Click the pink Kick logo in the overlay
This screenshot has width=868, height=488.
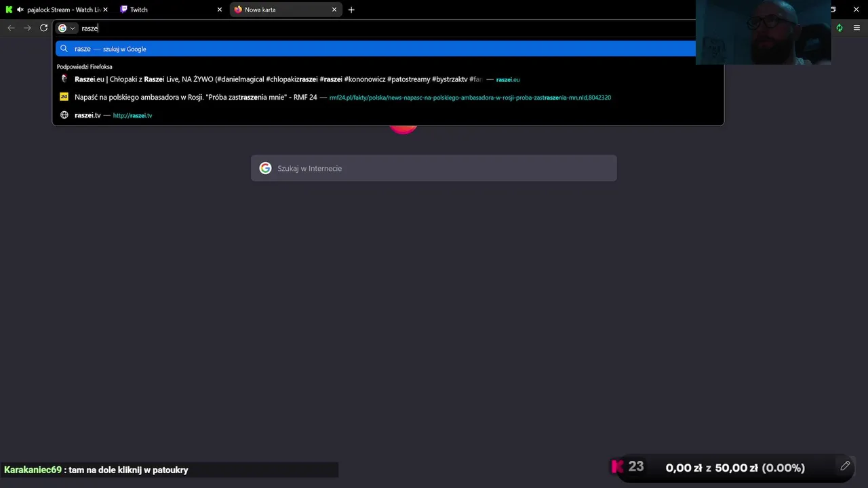pyautogui.click(x=617, y=466)
